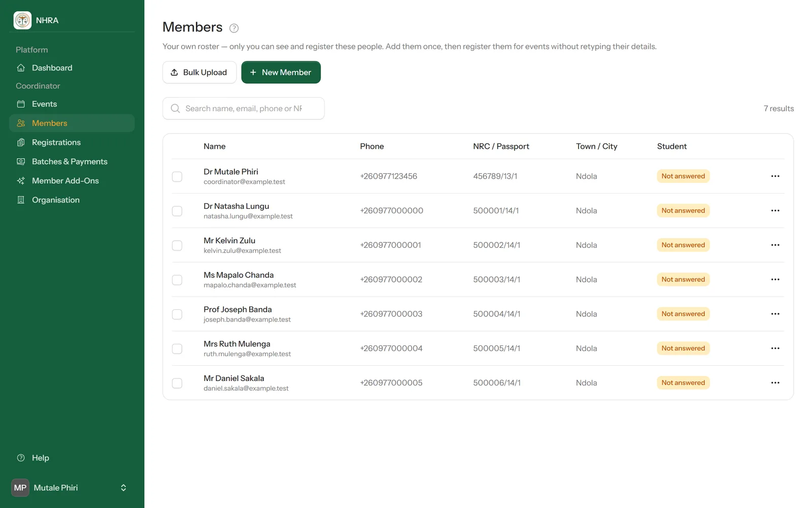
Task: Open row actions for Mrs Ruth Mulenga
Action: tap(775, 348)
